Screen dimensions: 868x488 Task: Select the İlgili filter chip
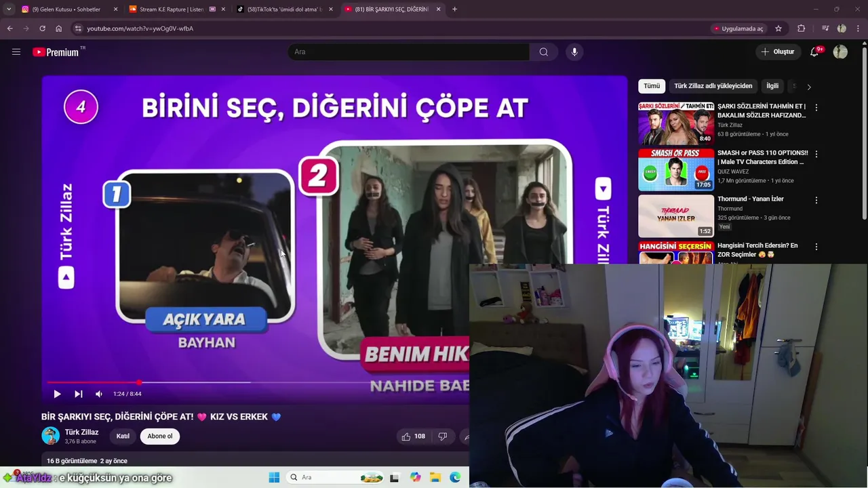[x=772, y=86]
